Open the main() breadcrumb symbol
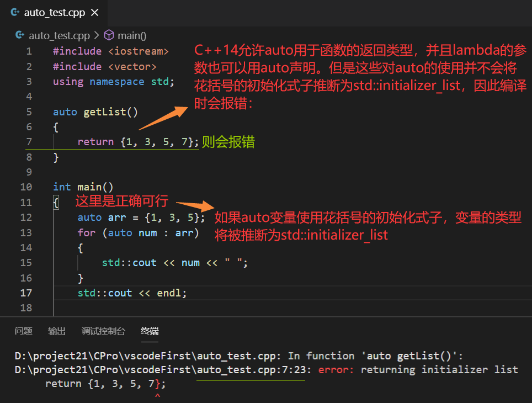Image resolution: width=532 pixels, height=403 pixels. (132, 35)
